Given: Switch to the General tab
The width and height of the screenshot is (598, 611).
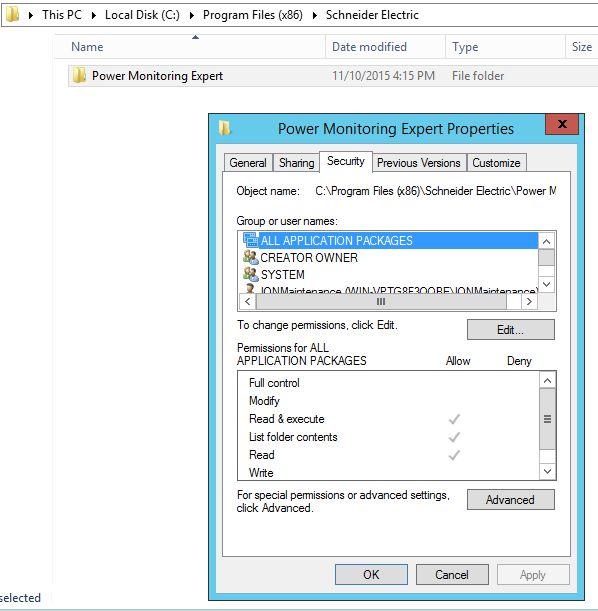Looking at the screenshot, I should click(248, 162).
